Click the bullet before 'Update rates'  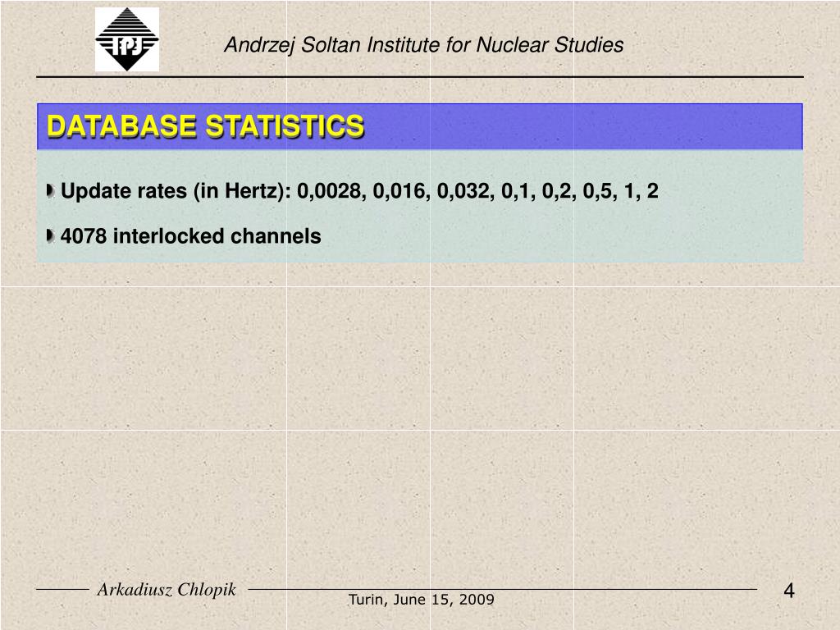coord(50,190)
